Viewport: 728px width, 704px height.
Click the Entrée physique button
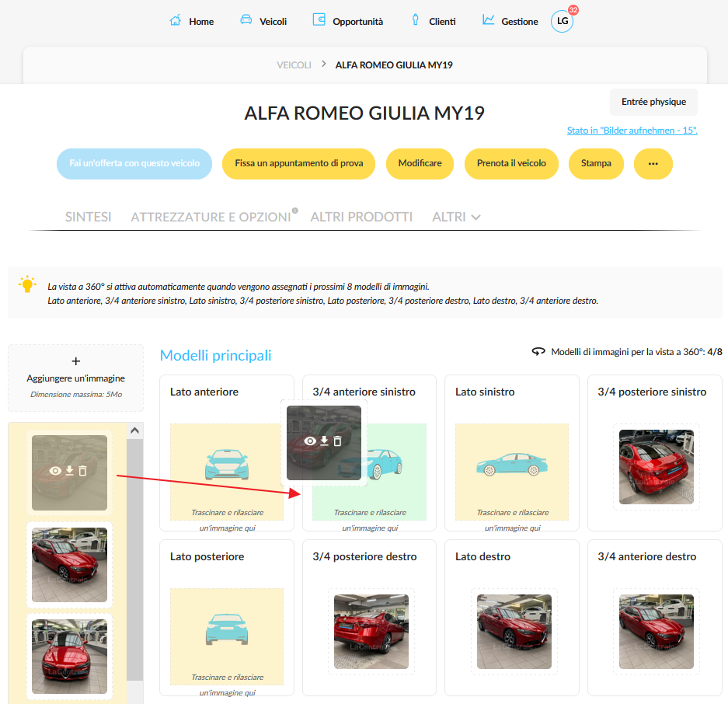pos(653,102)
